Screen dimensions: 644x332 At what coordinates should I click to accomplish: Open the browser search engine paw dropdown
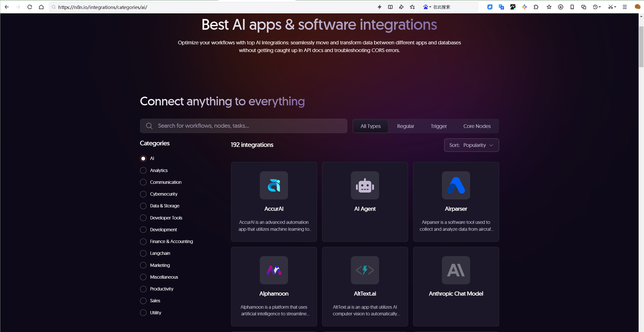(x=427, y=7)
